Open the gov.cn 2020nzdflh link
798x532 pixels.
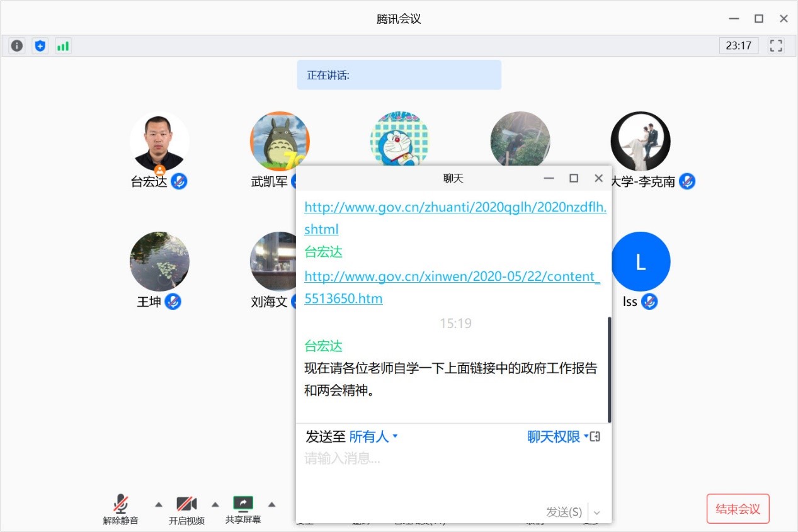pos(455,207)
